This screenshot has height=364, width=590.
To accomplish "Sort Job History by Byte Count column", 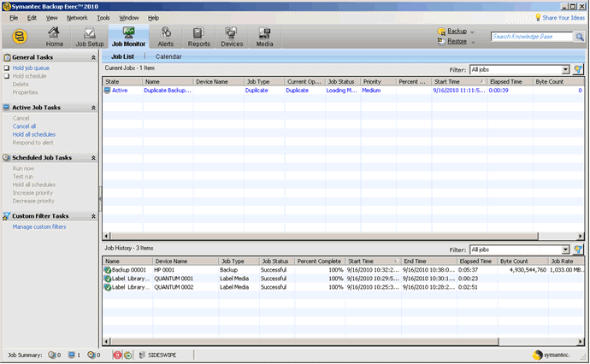I will pyautogui.click(x=522, y=261).
